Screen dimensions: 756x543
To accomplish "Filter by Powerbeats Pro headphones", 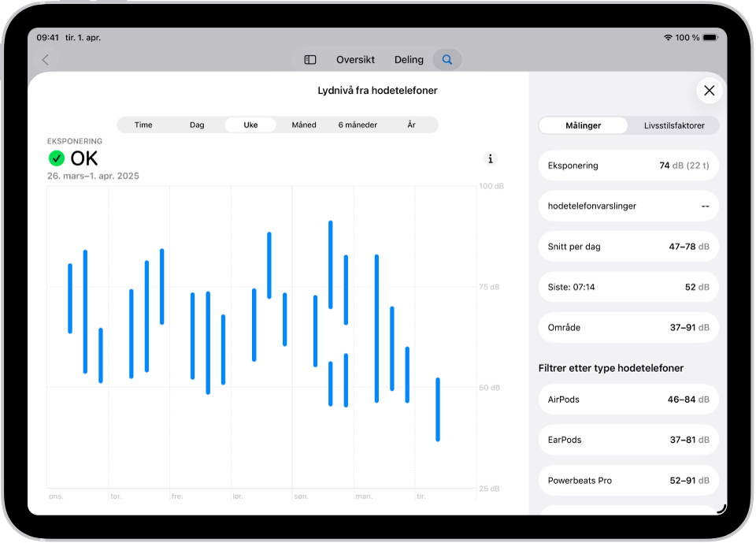I will [x=628, y=480].
